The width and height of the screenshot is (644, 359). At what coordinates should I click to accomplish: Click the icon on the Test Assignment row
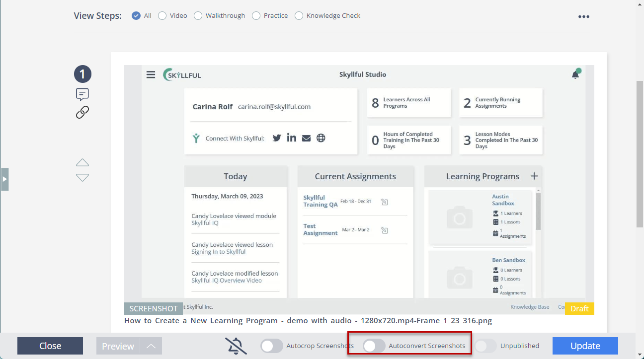click(384, 230)
